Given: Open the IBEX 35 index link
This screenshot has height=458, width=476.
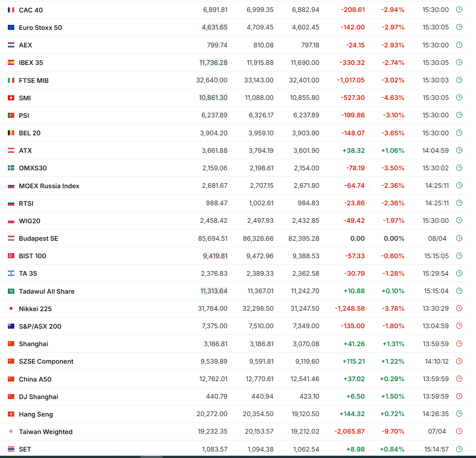Looking at the screenshot, I should click(x=31, y=63).
